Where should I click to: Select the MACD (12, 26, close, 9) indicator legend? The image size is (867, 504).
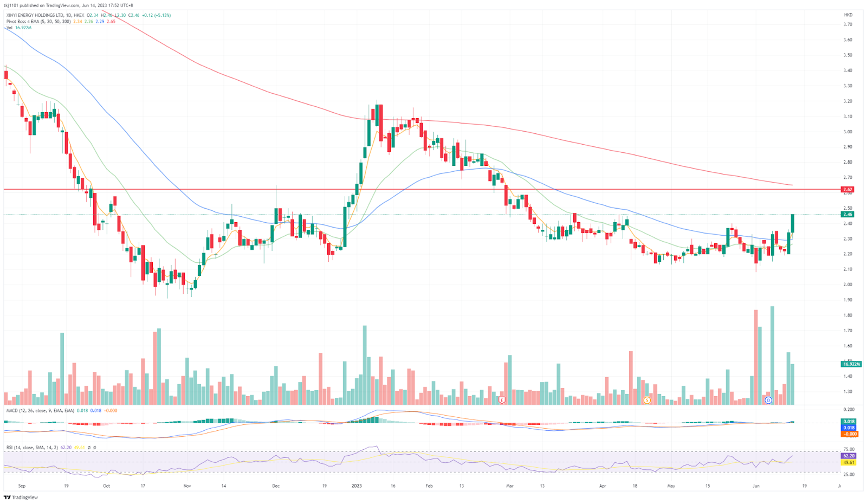[40, 411]
